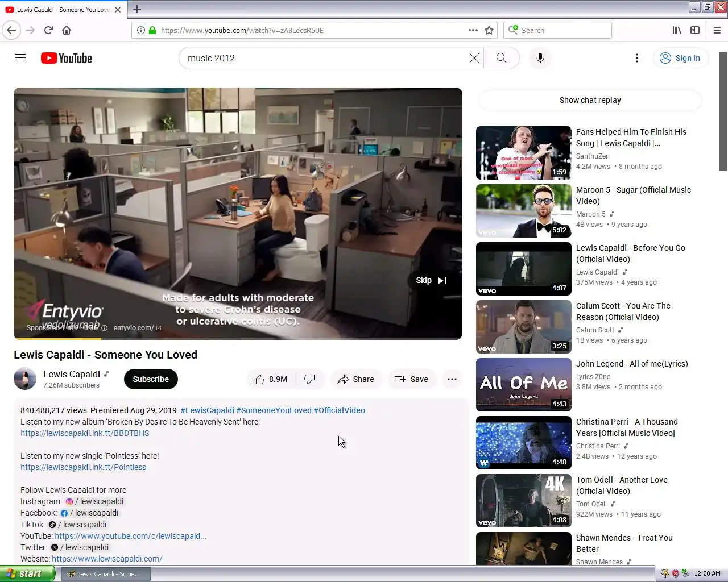
Task: Click the taskbar clock showing 12:20 AM
Action: click(707, 573)
